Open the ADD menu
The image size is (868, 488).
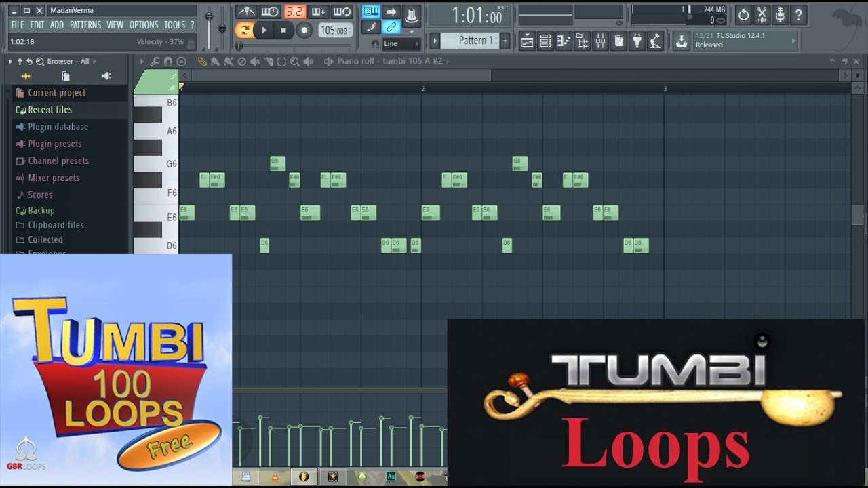tap(57, 25)
